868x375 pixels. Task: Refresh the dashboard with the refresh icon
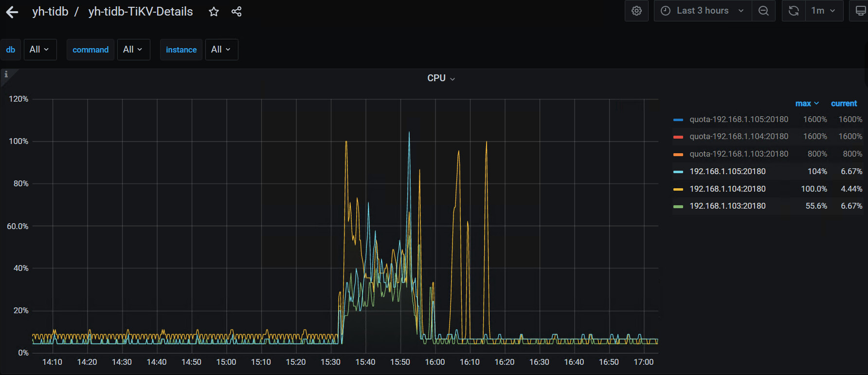(x=794, y=11)
